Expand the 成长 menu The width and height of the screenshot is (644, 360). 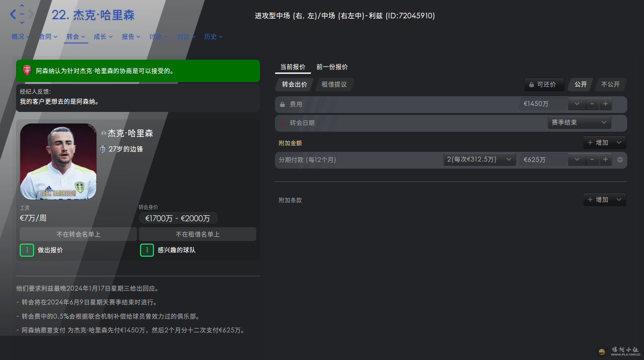pos(103,37)
